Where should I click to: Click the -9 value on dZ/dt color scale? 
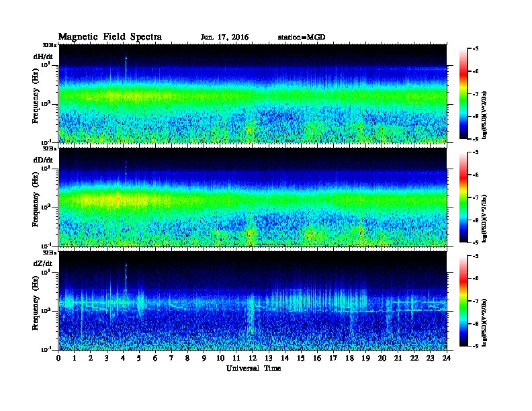(x=476, y=347)
